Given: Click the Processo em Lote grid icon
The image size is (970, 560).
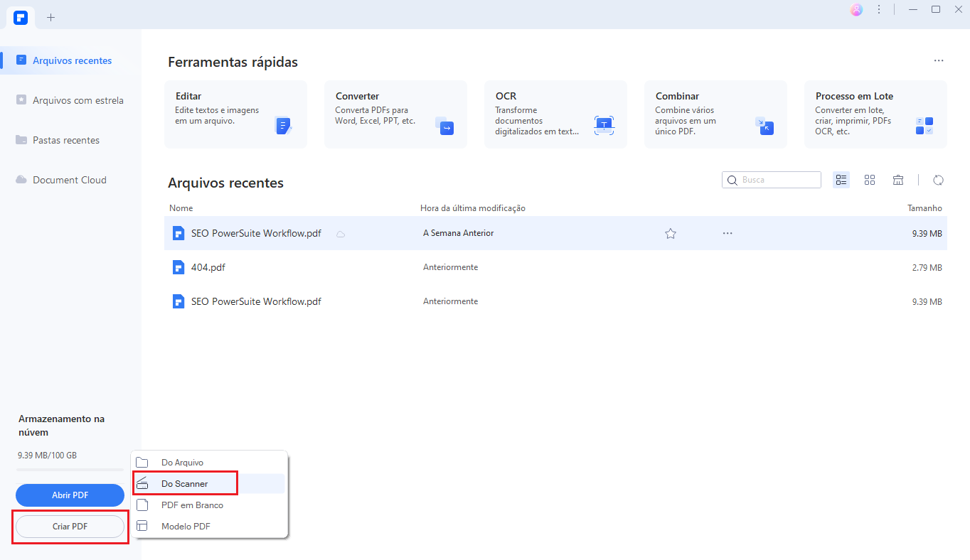Looking at the screenshot, I should tap(924, 126).
